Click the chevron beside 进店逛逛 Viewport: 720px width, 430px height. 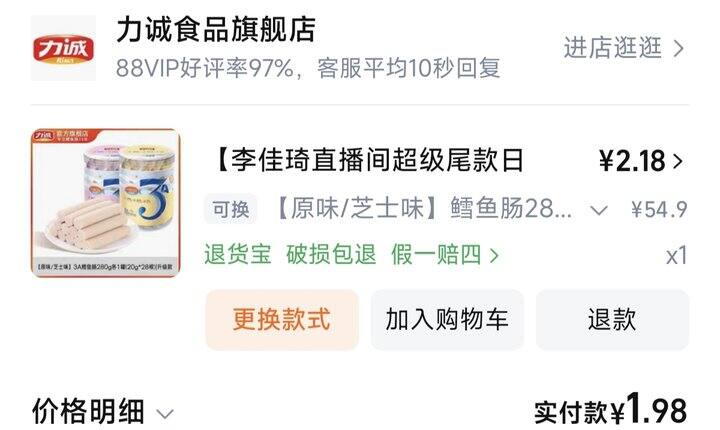click(679, 48)
